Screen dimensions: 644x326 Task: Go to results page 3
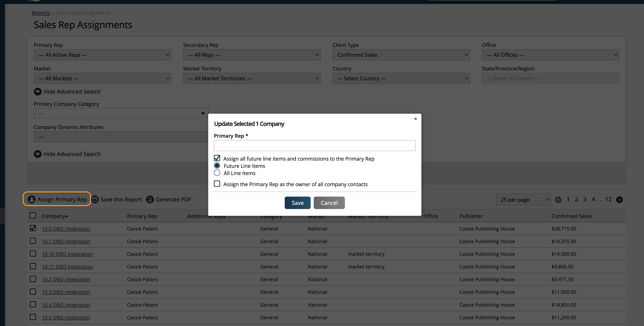click(585, 199)
